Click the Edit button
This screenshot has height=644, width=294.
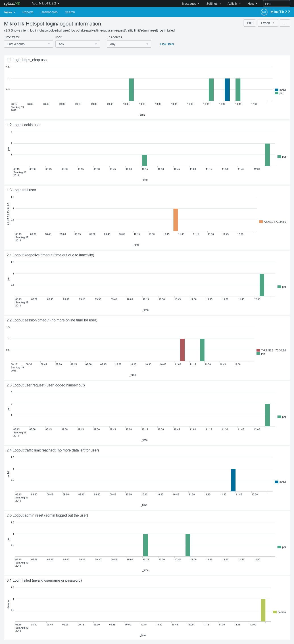point(249,23)
